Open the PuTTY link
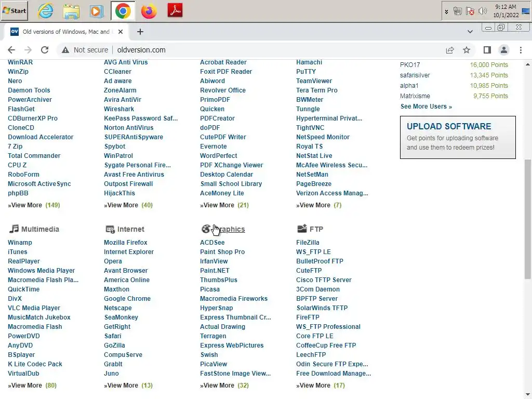The image size is (532, 399). [305, 72]
